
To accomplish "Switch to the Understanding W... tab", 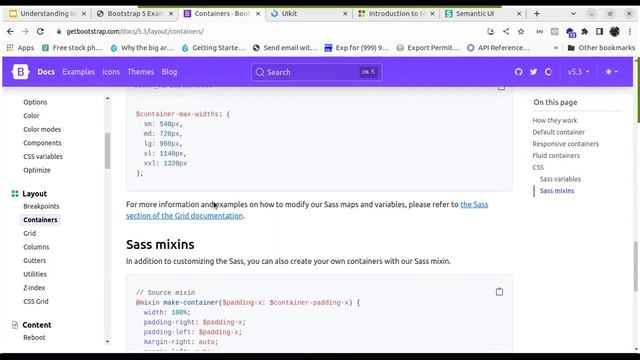I will tap(48, 13).
